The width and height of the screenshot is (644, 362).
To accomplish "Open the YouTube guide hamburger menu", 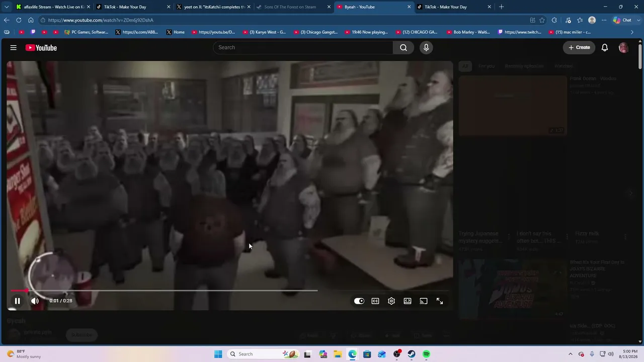I will (14, 48).
